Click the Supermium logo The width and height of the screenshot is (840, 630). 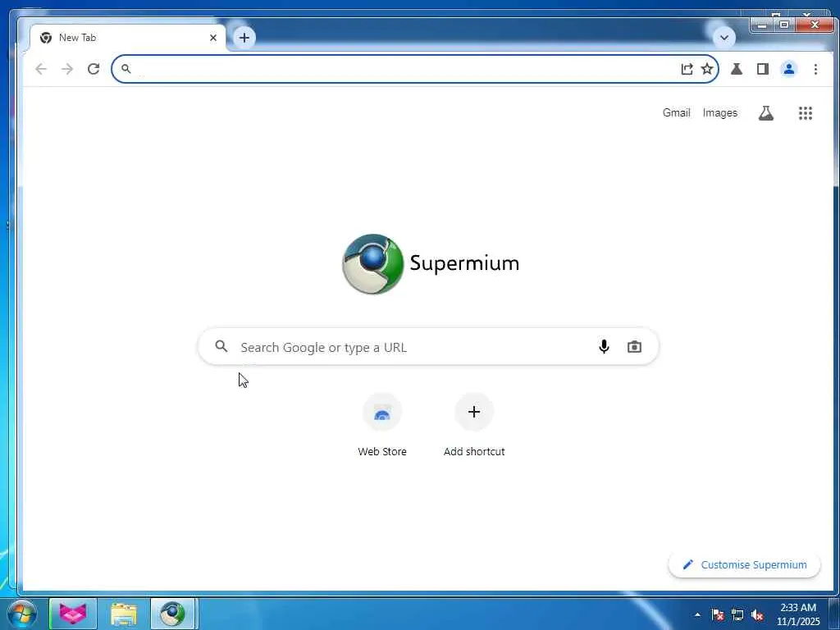point(430,263)
